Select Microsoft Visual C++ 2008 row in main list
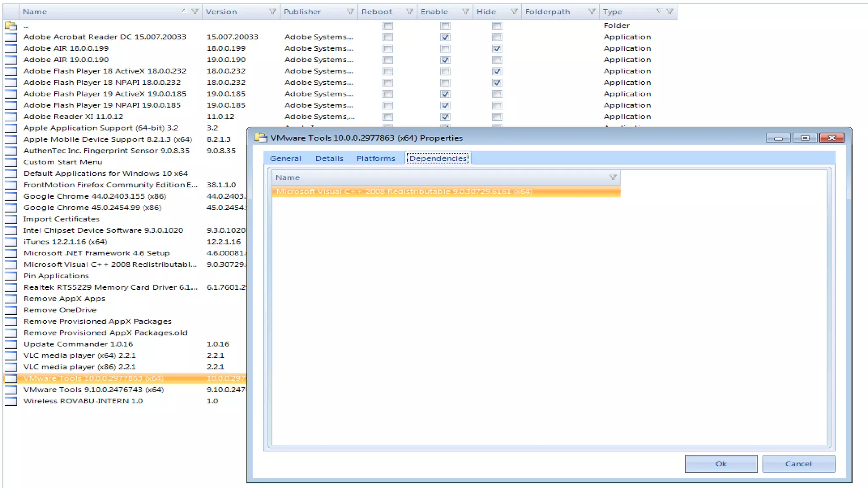 click(x=125, y=265)
